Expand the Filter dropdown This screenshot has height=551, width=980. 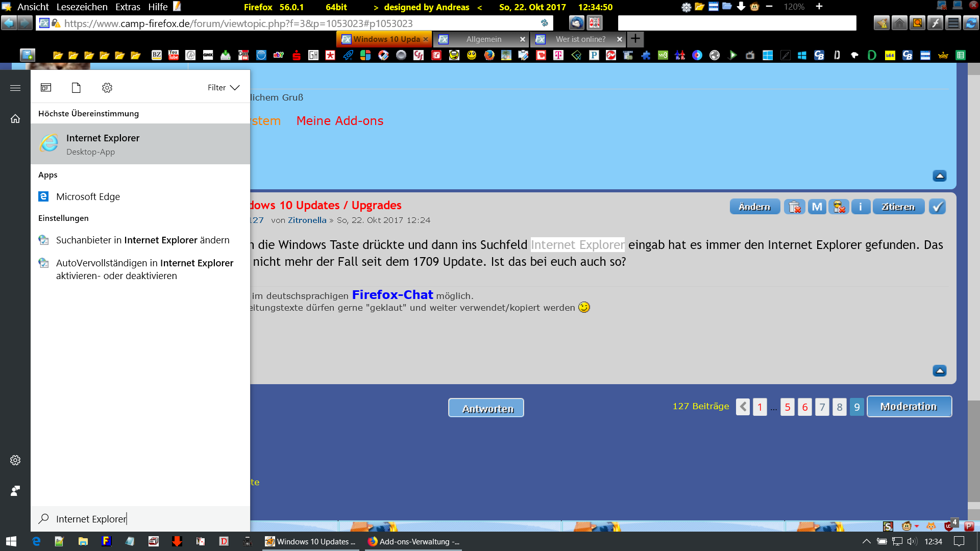[223, 88]
